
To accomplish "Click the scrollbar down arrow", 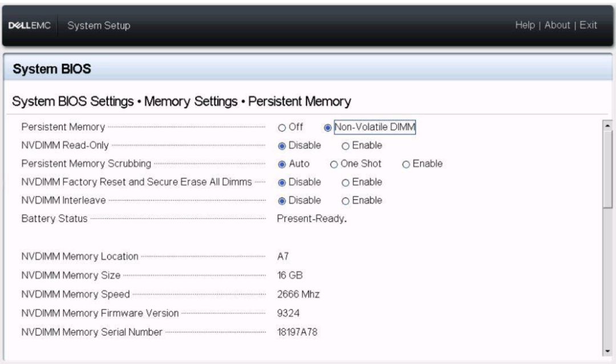I will pyautogui.click(x=608, y=351).
